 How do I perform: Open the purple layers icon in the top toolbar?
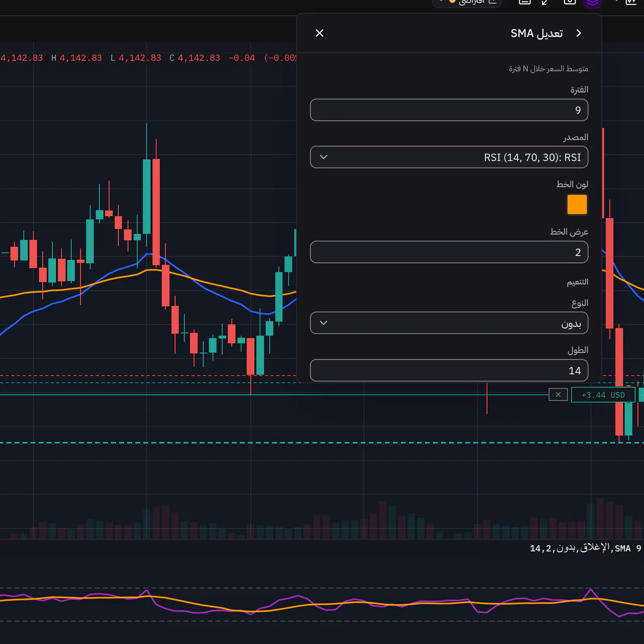[593, 3]
